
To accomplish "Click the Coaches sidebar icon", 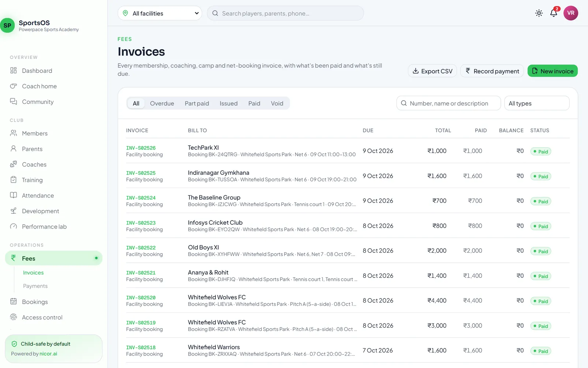I will pyautogui.click(x=14, y=164).
